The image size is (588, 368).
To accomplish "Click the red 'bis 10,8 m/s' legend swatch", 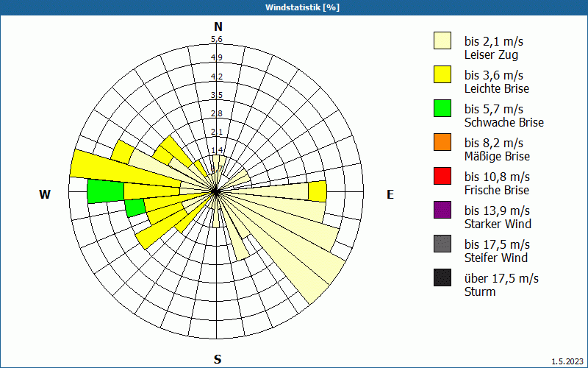I will click(x=442, y=176).
